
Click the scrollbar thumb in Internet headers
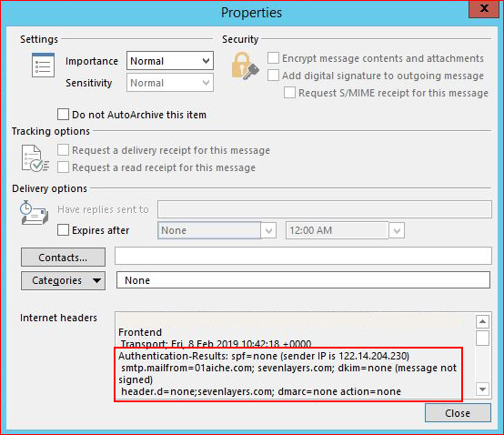482,338
